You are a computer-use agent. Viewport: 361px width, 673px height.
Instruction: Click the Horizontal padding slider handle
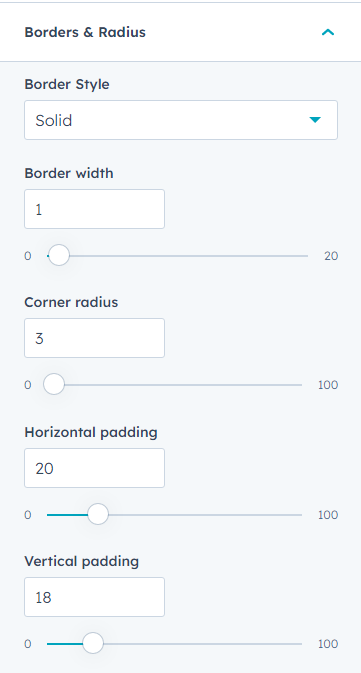[98, 514]
